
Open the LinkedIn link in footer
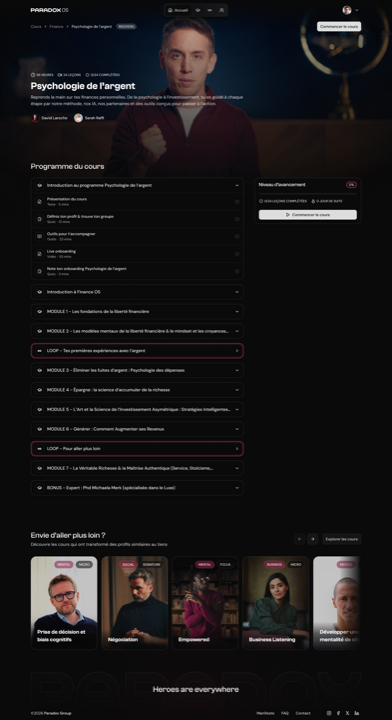click(x=357, y=713)
